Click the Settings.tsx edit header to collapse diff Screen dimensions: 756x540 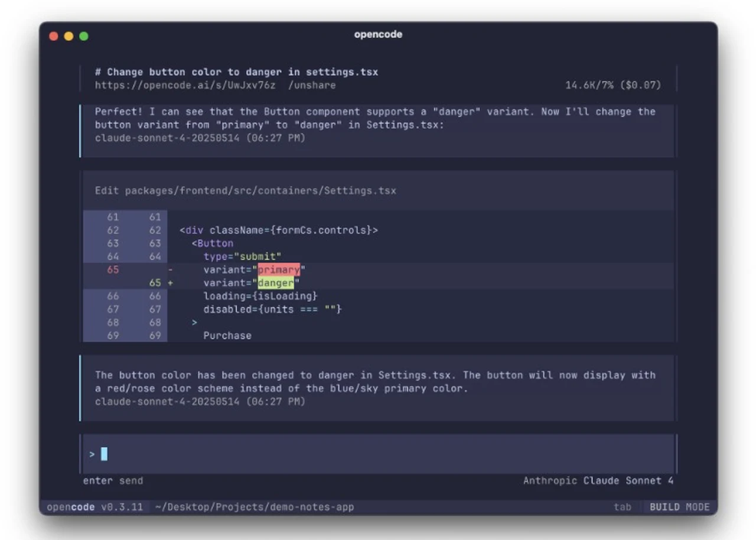[x=246, y=190]
